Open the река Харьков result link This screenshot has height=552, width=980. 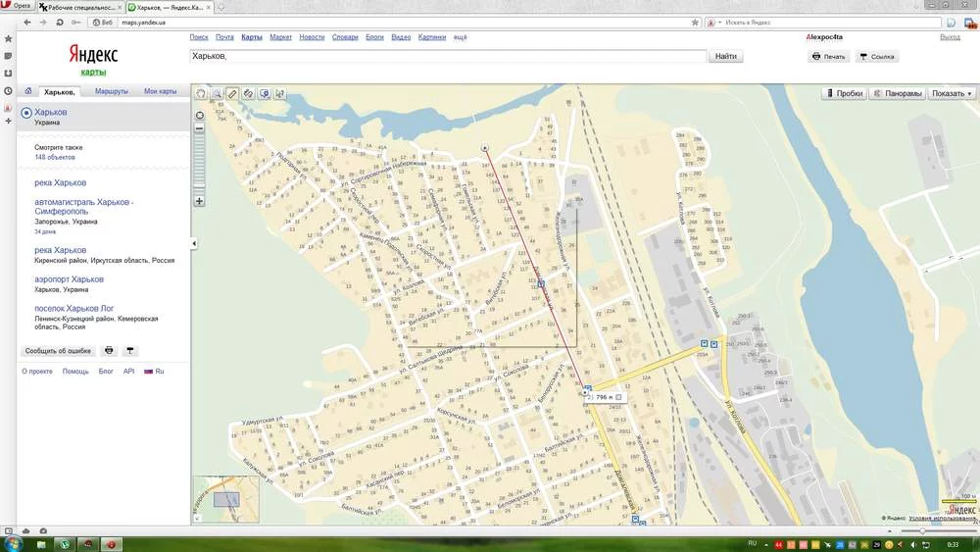[x=60, y=182]
